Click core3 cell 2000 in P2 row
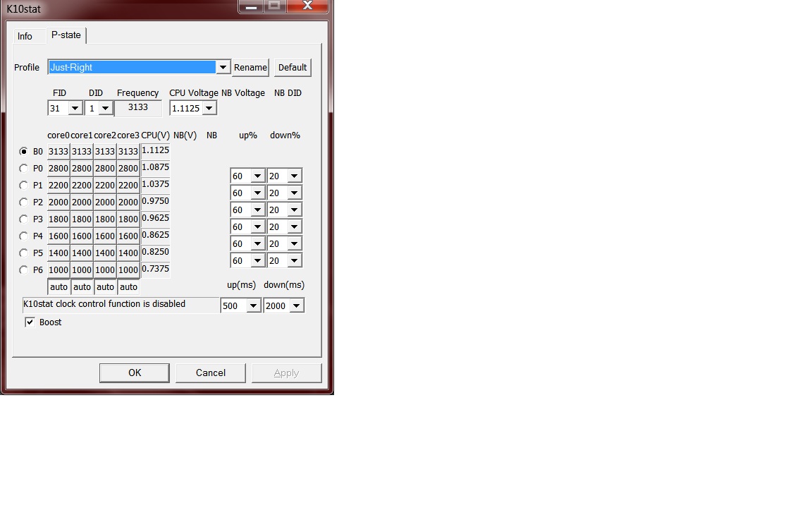 [128, 202]
